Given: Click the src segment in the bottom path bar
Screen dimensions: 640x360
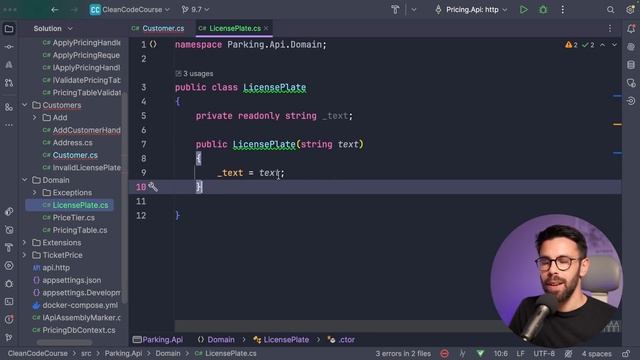Looking at the screenshot, I should coord(86,353).
